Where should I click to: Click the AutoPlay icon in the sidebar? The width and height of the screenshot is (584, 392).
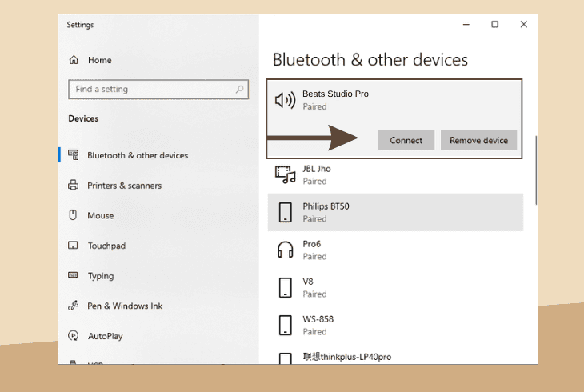(x=74, y=335)
